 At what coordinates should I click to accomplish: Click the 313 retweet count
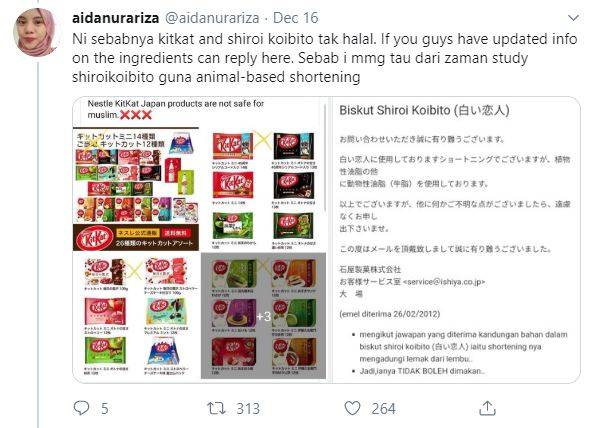(248, 409)
